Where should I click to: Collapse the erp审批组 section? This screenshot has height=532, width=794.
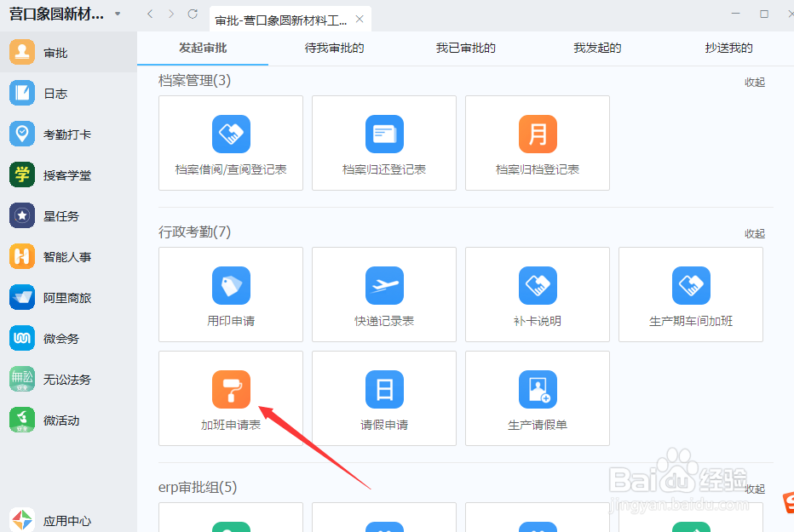tap(754, 489)
